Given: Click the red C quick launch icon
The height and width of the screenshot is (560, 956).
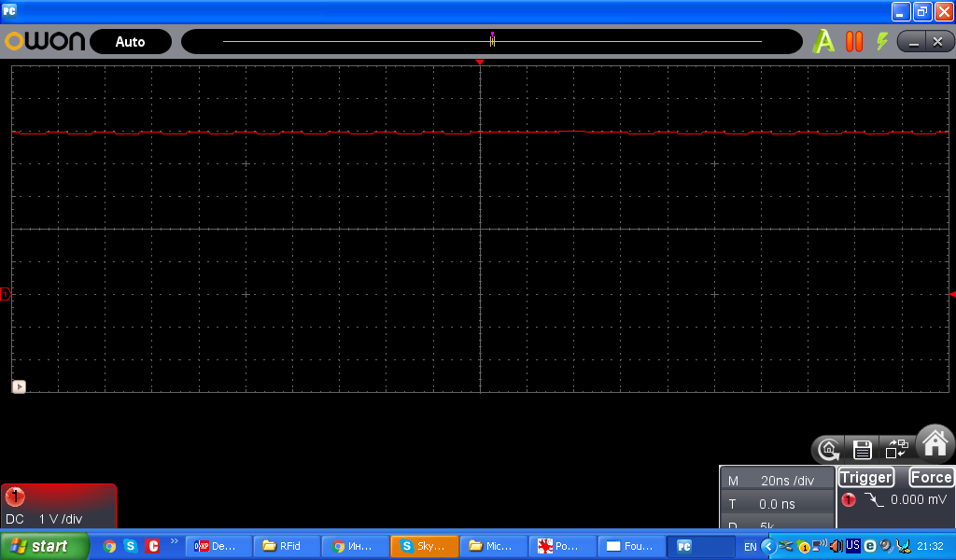Looking at the screenshot, I should [152, 546].
